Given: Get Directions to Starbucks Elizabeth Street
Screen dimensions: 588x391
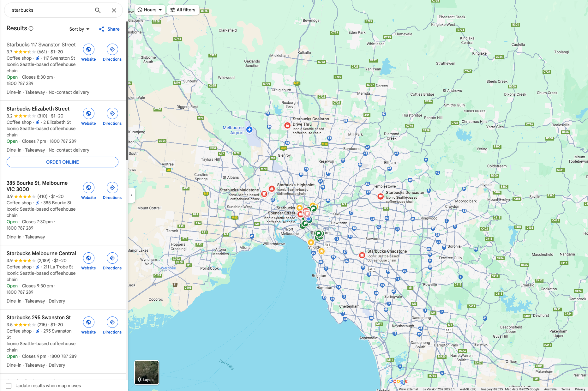Looking at the screenshot, I should [112, 117].
